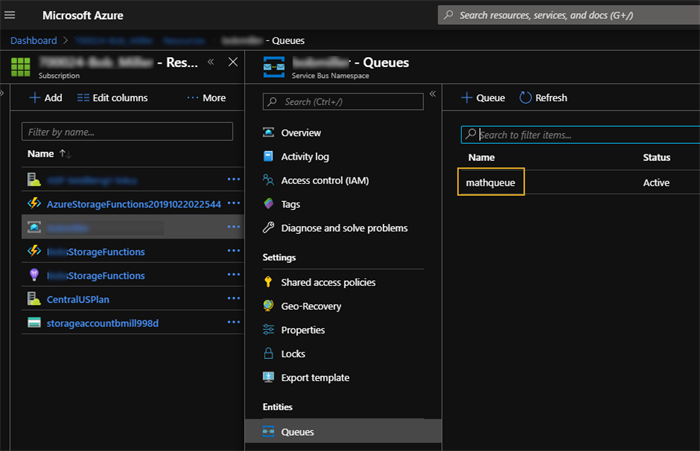Sort resources by Name column
Image resolution: width=700 pixels, height=451 pixels.
[x=41, y=154]
